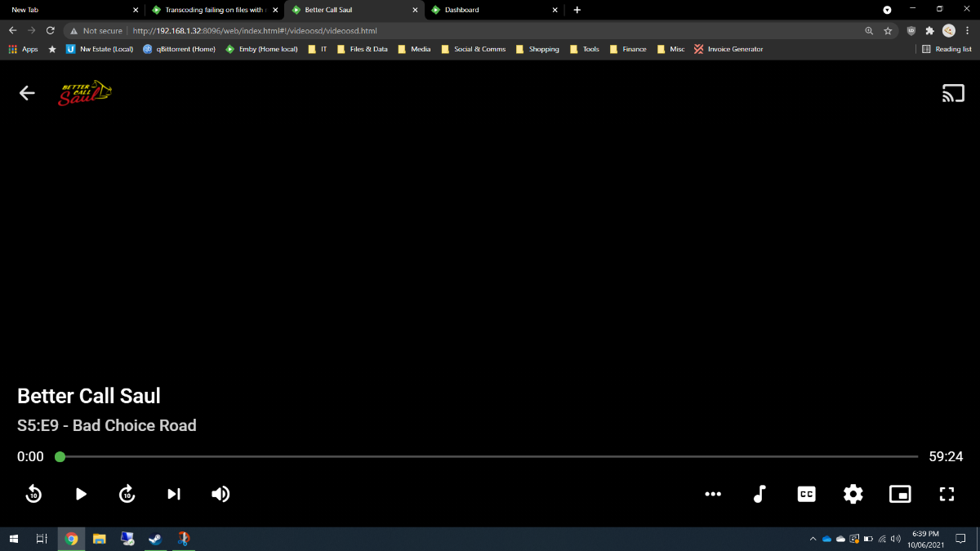Click browser back button

(12, 30)
